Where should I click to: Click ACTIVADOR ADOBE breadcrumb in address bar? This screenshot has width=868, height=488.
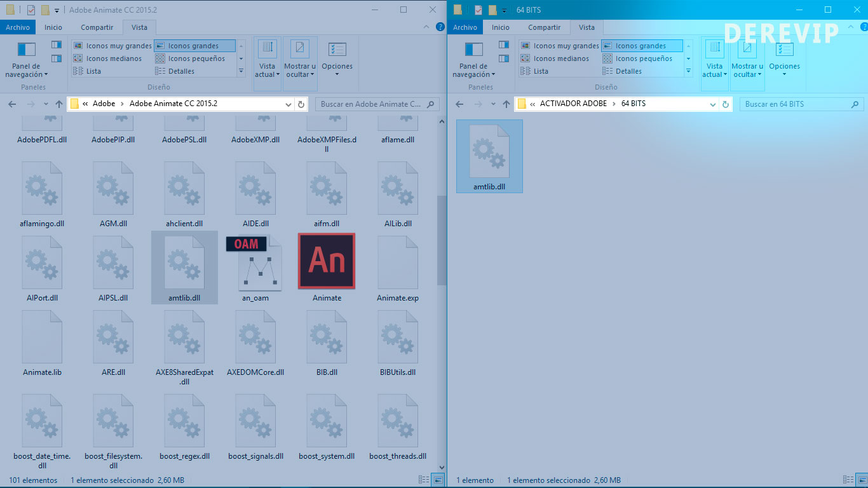(573, 104)
